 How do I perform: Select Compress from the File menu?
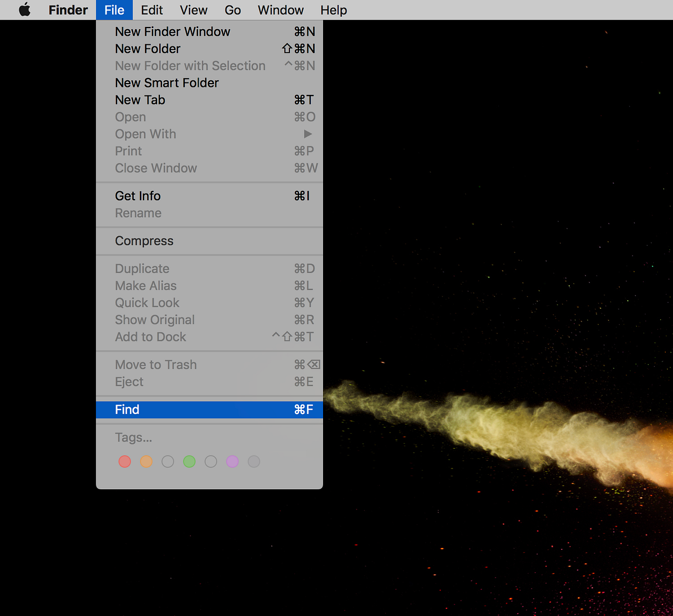tap(144, 241)
